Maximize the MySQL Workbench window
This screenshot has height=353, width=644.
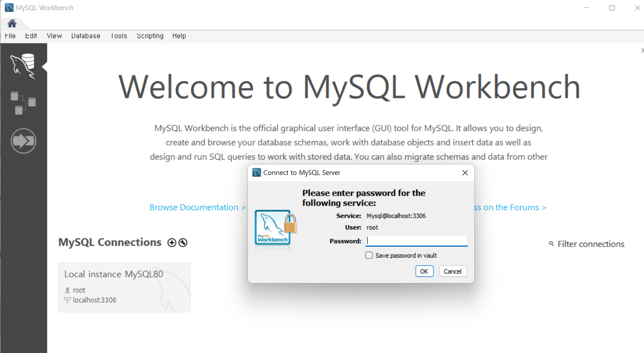612,8
